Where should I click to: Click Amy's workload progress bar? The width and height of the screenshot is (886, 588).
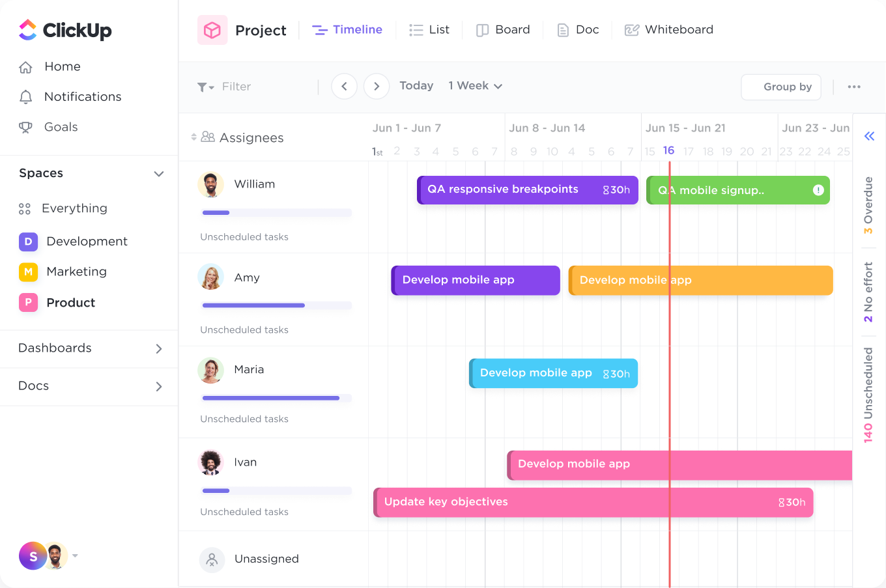[x=277, y=305]
